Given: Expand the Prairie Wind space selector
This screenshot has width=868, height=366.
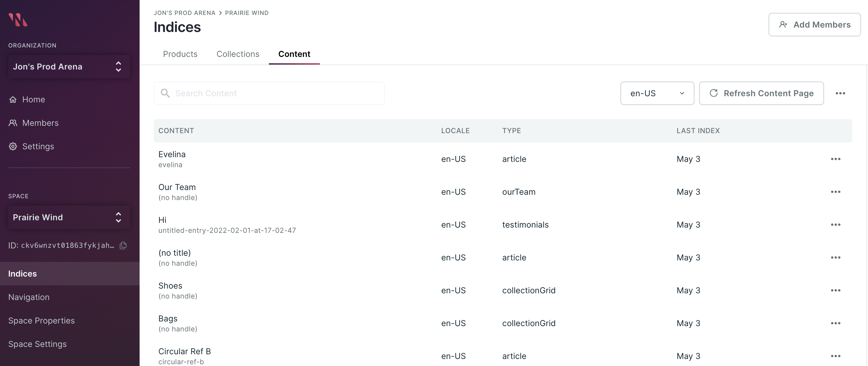Looking at the screenshot, I should click(x=69, y=217).
